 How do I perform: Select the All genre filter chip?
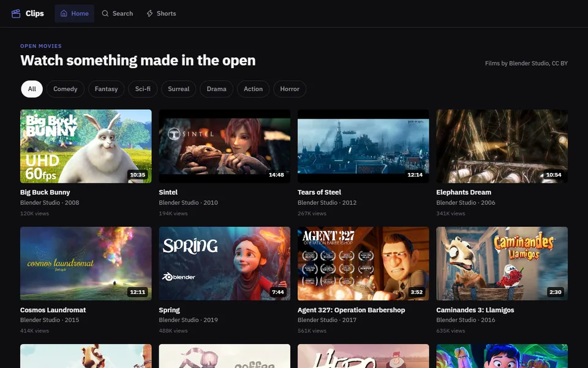[x=32, y=89]
